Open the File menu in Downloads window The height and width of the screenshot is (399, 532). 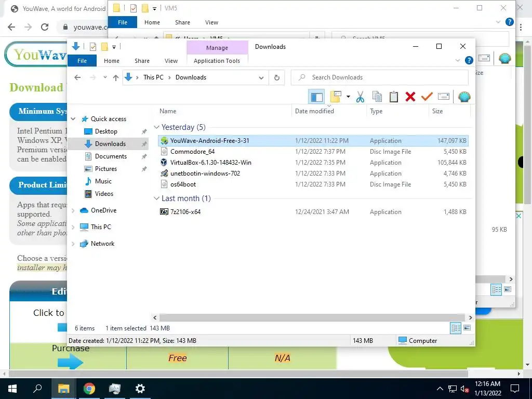(x=82, y=61)
